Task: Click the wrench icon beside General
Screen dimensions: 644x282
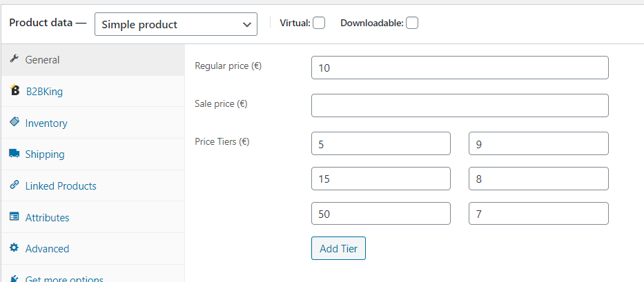Action: pyautogui.click(x=14, y=59)
